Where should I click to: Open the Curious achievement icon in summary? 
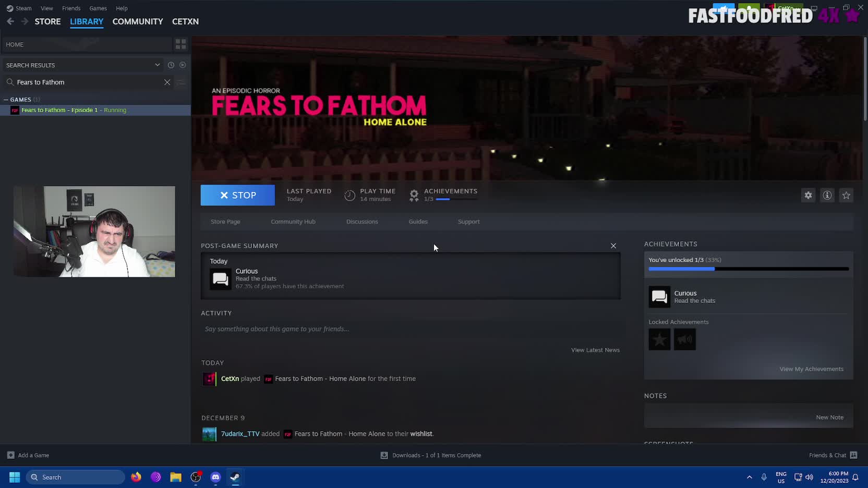pyautogui.click(x=220, y=279)
